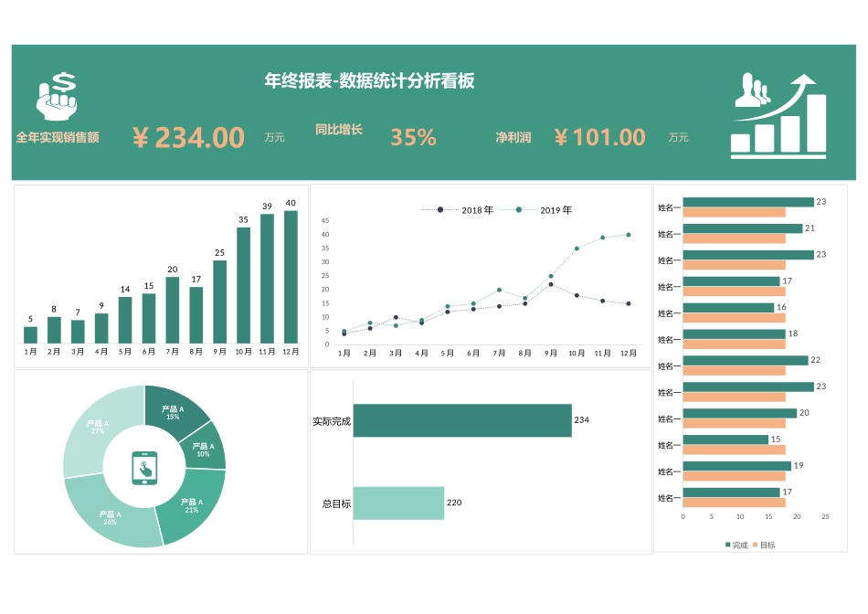Click the 产品 A 21% donut segment
Image resolution: width=868 pixels, height=614 pixels.
click(192, 504)
